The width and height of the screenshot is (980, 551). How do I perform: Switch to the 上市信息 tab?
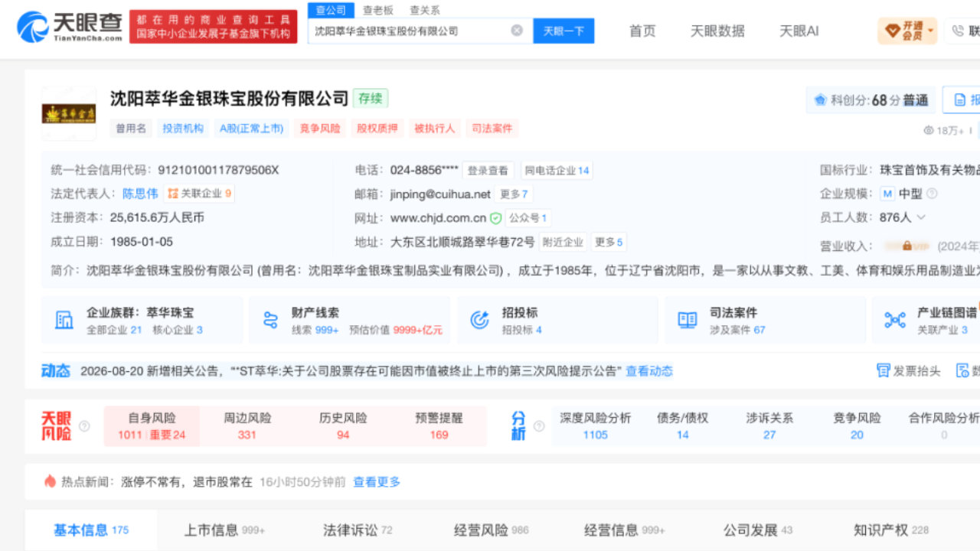coord(224,530)
